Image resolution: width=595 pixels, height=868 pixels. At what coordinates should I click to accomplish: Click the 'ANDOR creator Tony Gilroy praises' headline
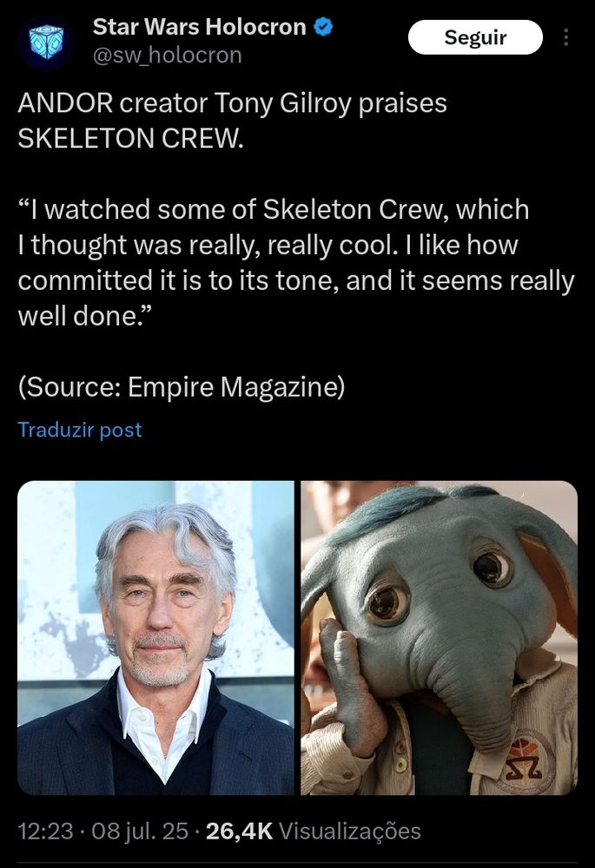tap(232, 103)
